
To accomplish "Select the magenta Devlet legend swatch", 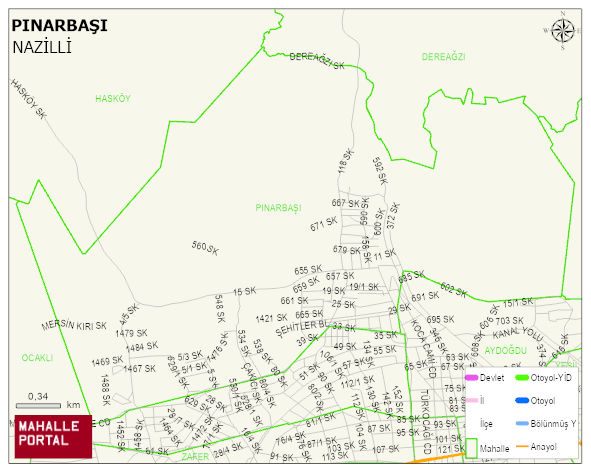I will [x=472, y=378].
